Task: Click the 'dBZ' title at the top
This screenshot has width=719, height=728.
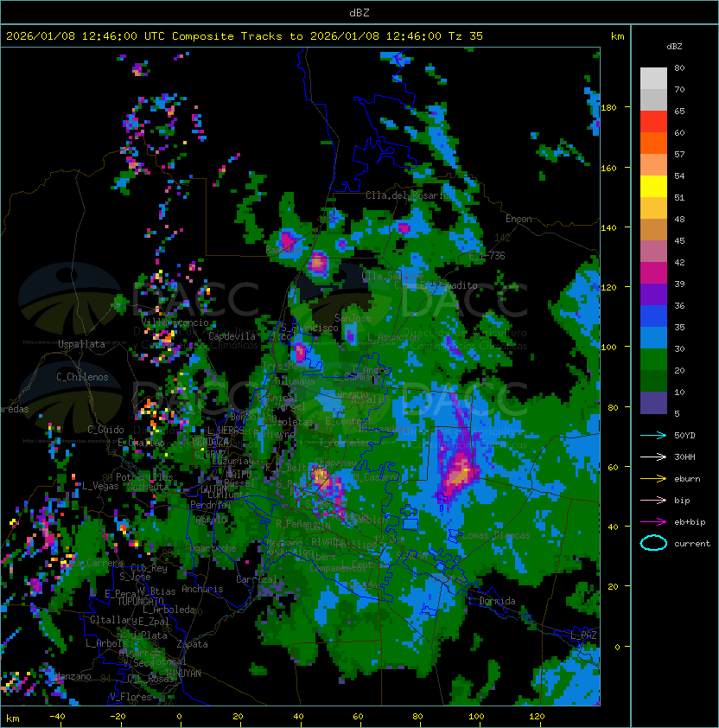Action: pyautogui.click(x=359, y=13)
